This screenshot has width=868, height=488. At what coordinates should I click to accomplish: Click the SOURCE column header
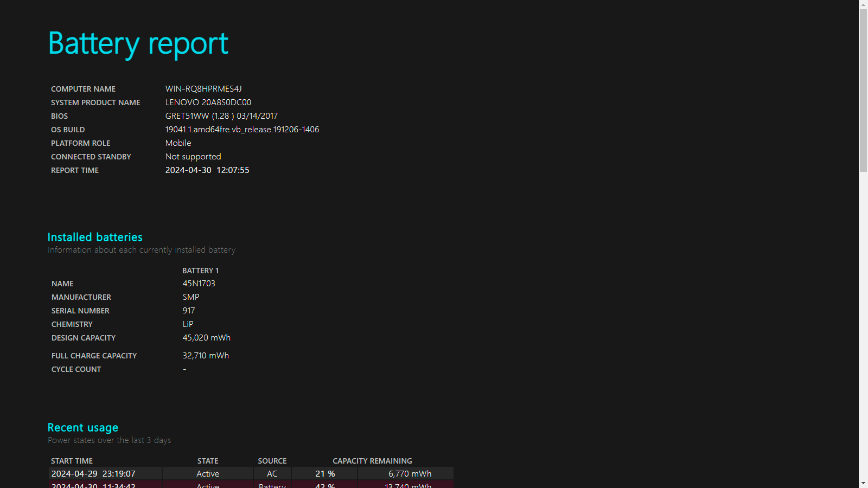[x=272, y=461]
